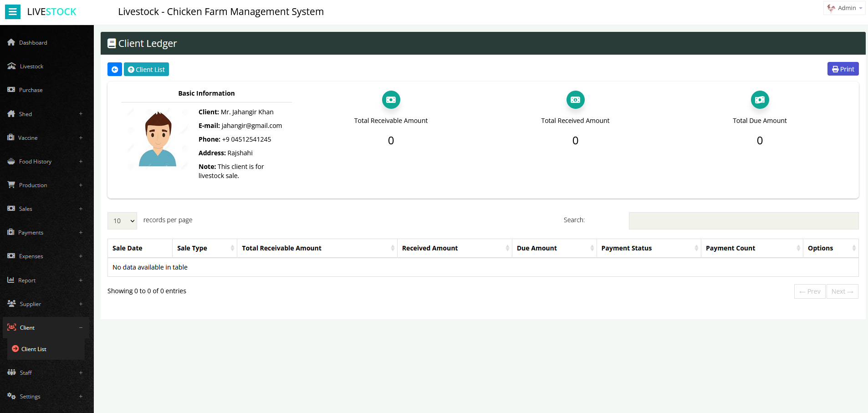The width and height of the screenshot is (868, 413).
Task: Click the Total Received Amount money icon
Action: tap(575, 100)
